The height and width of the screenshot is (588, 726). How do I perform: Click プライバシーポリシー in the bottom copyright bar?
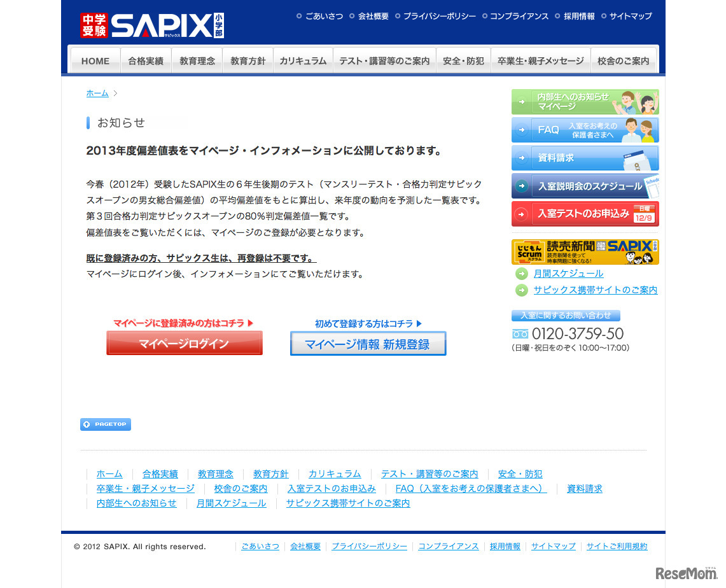[x=370, y=547]
